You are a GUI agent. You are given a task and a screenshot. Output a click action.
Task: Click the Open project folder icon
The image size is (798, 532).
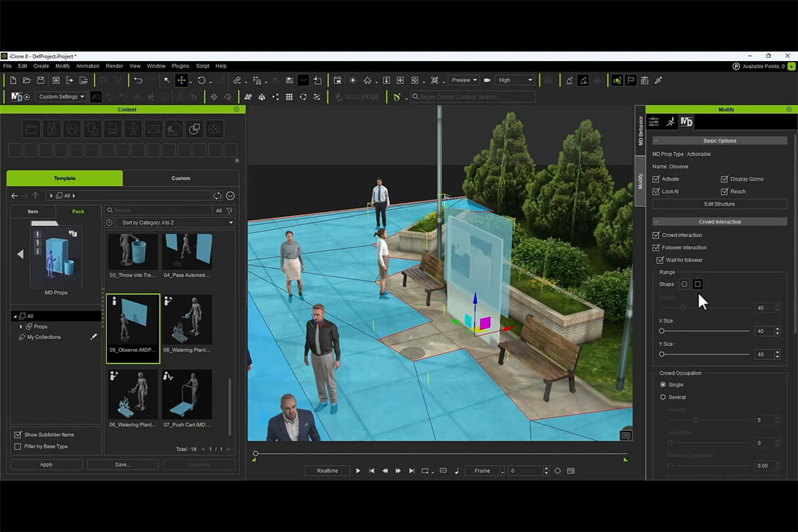pos(27,80)
